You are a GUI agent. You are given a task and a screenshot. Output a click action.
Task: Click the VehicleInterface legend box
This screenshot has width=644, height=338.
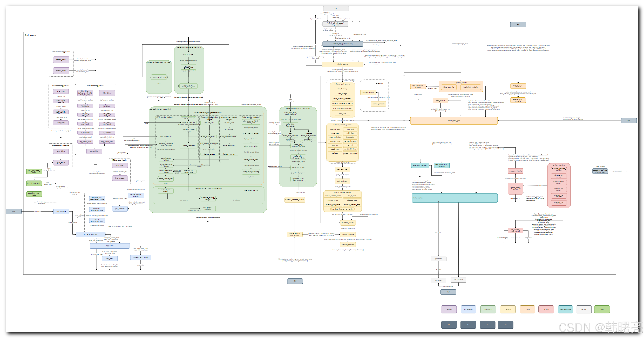pos(565,309)
